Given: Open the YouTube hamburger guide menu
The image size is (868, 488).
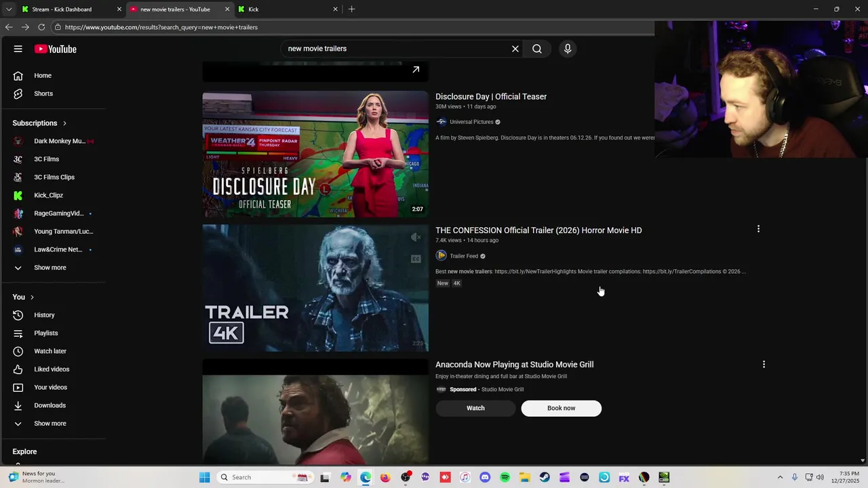Looking at the screenshot, I should pos(18,49).
